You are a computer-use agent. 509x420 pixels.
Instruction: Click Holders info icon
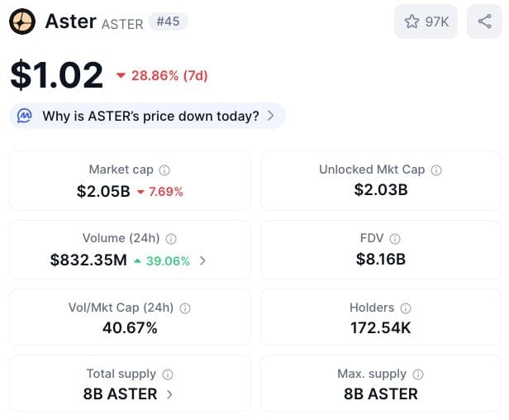(406, 308)
